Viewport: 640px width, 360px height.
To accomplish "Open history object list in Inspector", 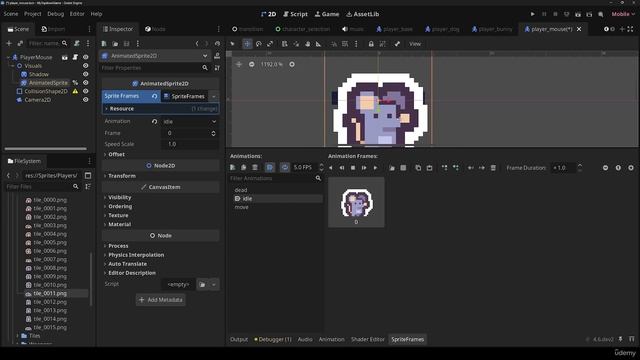I will point(217,44).
